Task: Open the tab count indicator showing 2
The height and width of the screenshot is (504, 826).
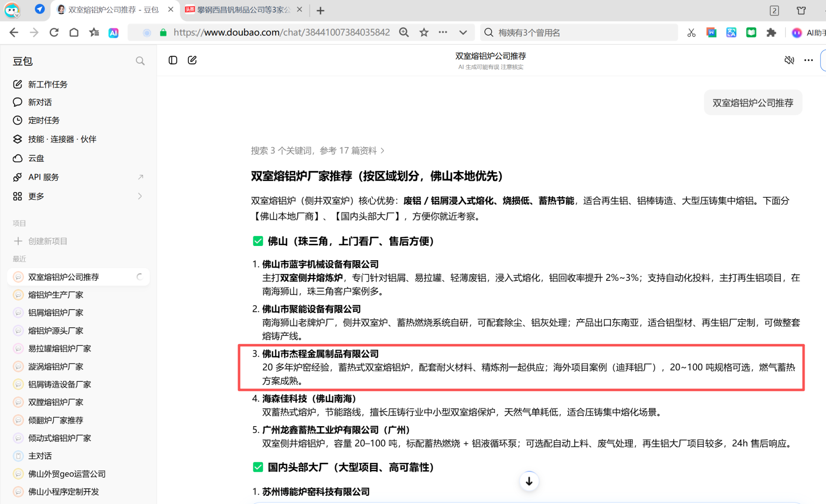Action: coord(774,10)
